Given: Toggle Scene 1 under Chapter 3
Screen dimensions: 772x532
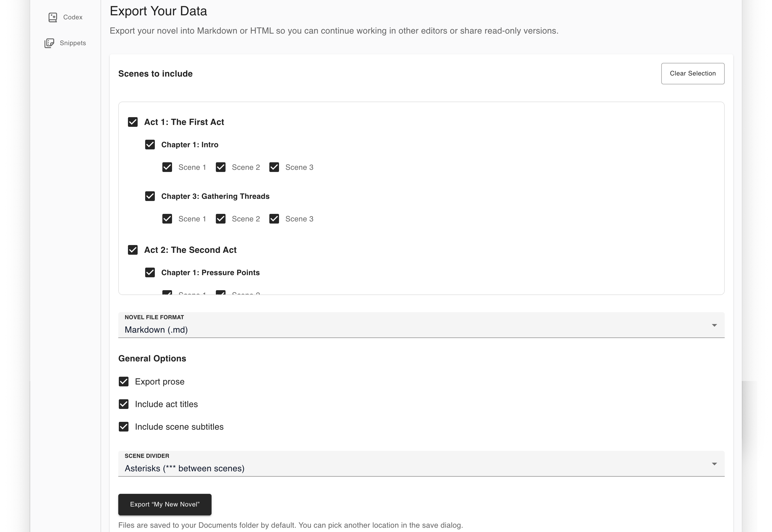Looking at the screenshot, I should (x=167, y=219).
